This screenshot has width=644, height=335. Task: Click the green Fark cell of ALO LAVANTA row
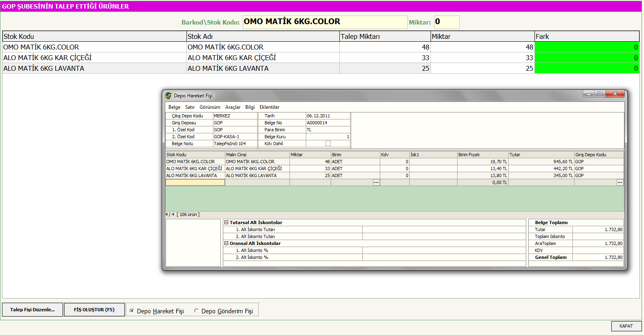[587, 68]
